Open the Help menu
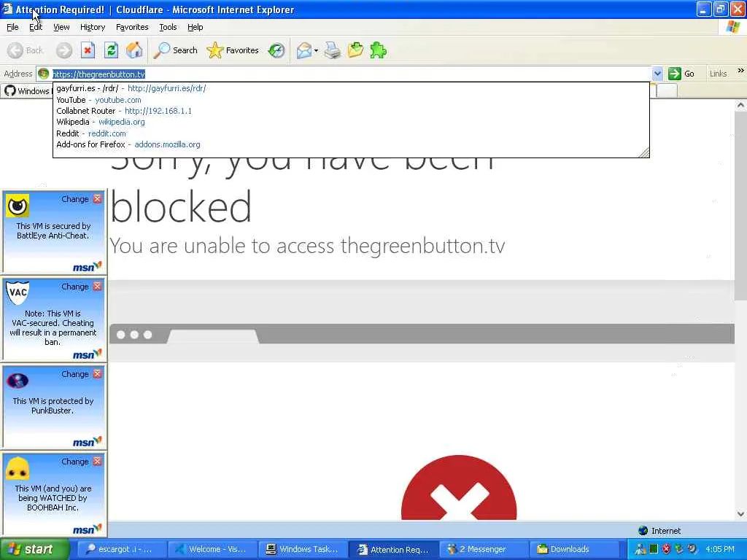Screen dimensions: 747x560 195,27
